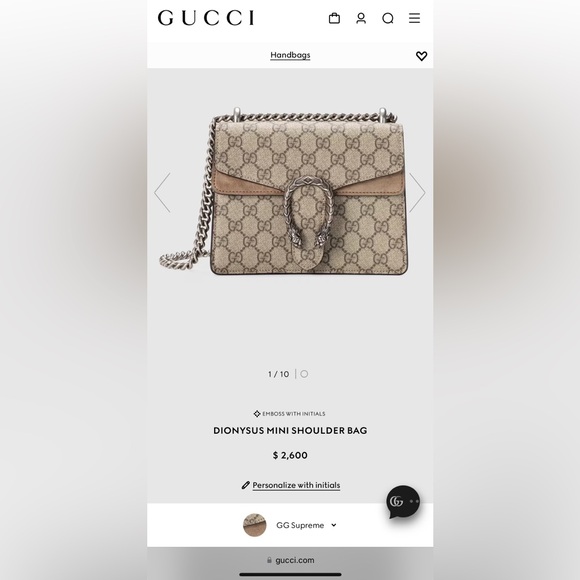The width and height of the screenshot is (580, 580).
Task: Click the Dionysus Mini Shoulder Bag title
Action: click(290, 431)
